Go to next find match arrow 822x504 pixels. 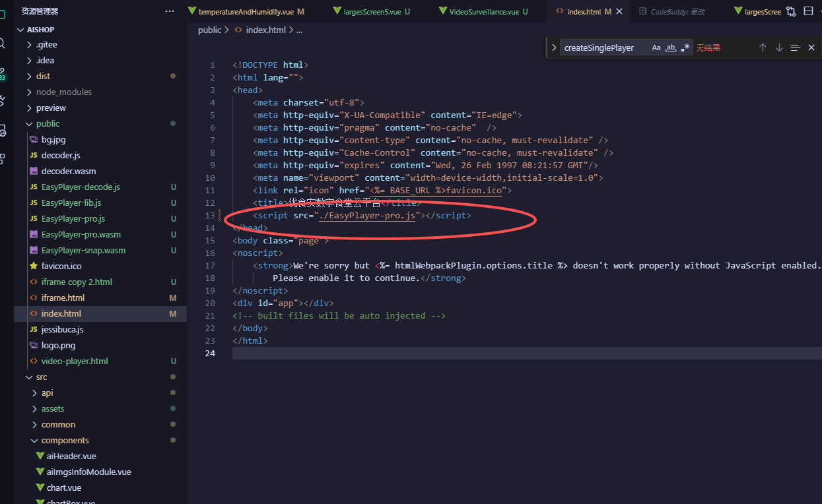[x=779, y=47]
